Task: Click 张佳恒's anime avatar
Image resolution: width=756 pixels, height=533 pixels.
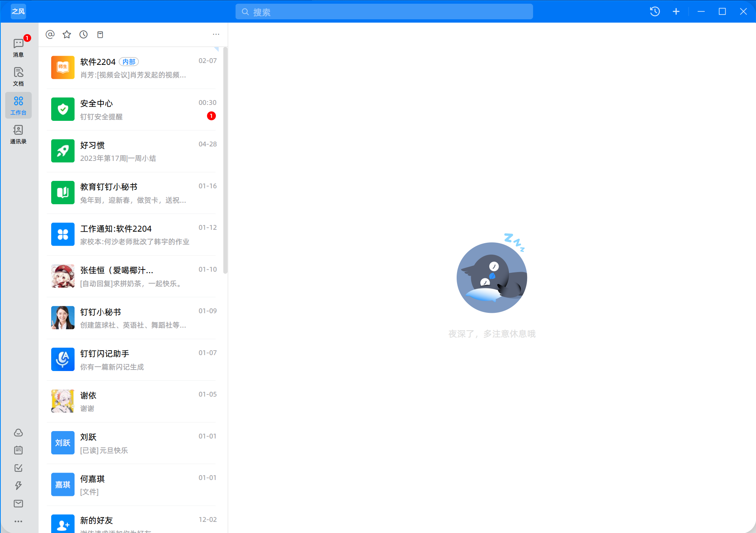Action: pos(63,276)
